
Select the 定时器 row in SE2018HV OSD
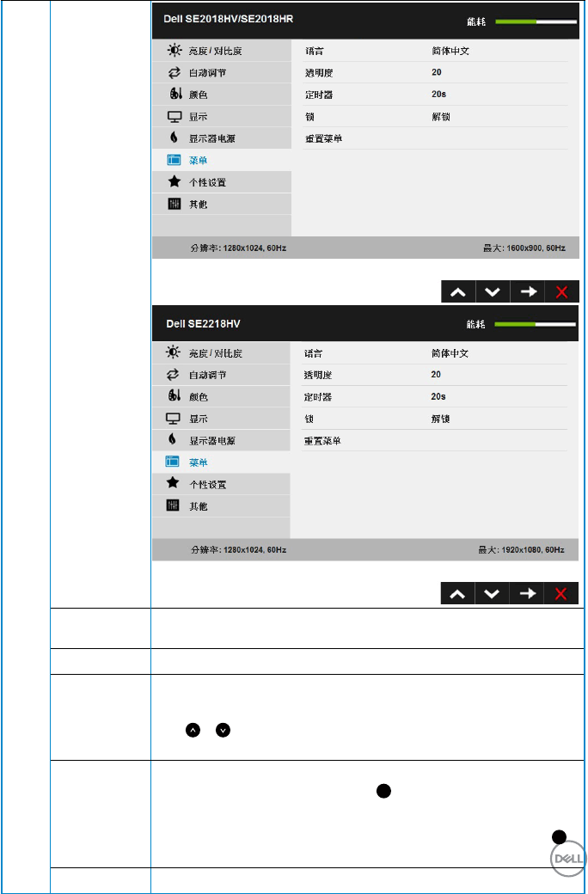click(x=437, y=94)
